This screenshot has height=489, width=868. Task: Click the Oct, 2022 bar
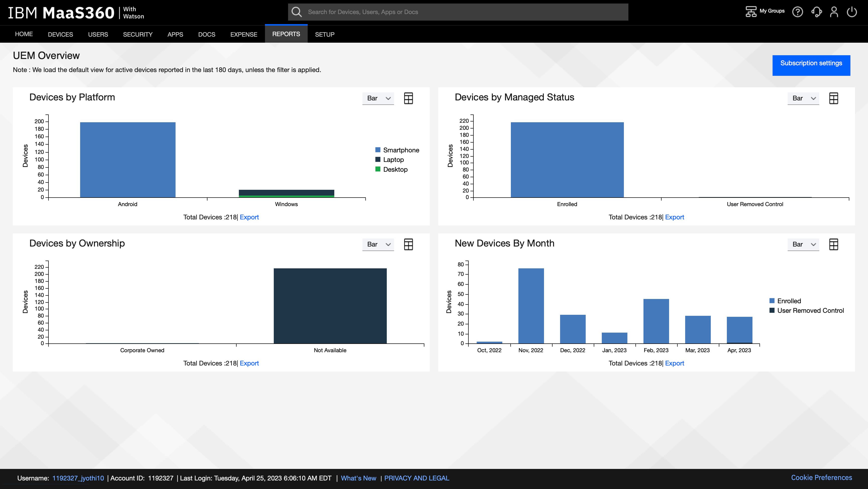click(x=489, y=342)
